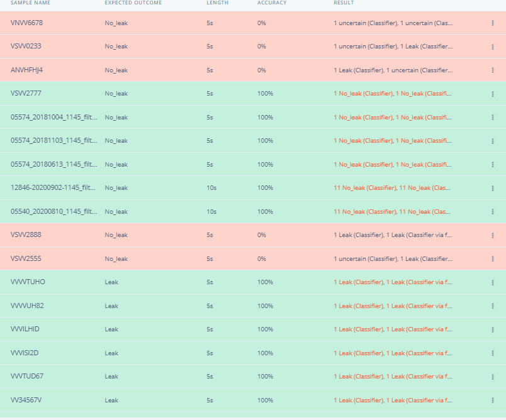This screenshot has height=420, width=506.
Task: Click the Expected Outcome column header
Action: click(133, 3)
